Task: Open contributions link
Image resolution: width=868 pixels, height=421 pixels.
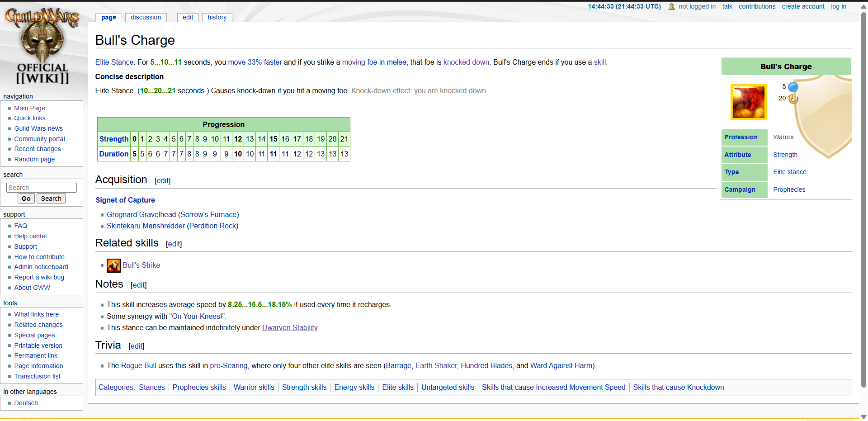Action: click(x=757, y=6)
